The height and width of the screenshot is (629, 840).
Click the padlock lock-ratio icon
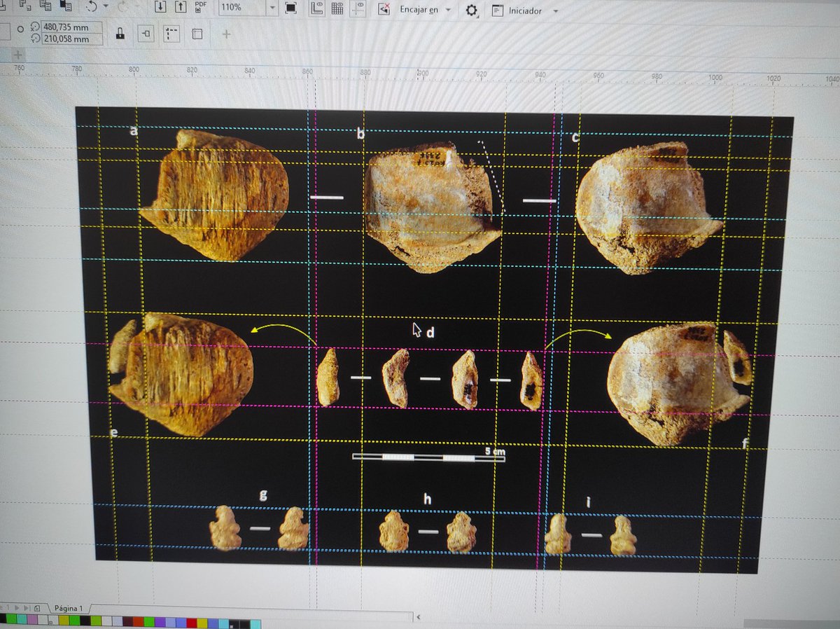119,34
